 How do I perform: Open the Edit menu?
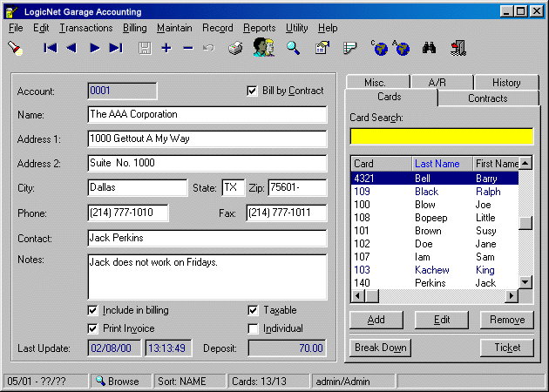(x=41, y=28)
